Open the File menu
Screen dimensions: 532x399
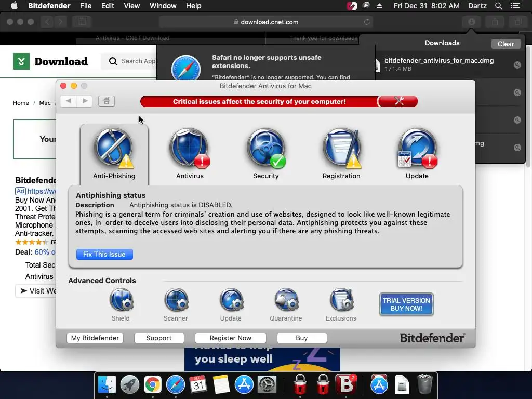(x=86, y=6)
